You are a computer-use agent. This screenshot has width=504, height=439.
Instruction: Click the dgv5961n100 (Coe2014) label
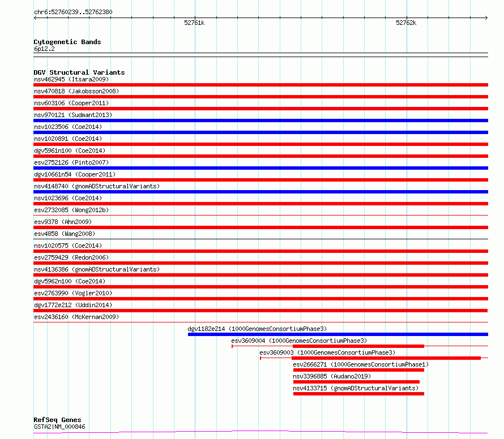70,150
